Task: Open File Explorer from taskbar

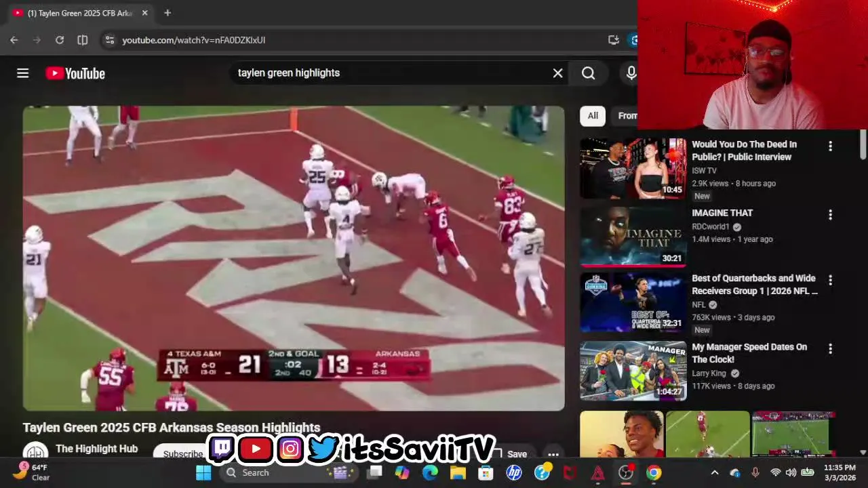Action: [x=458, y=472]
